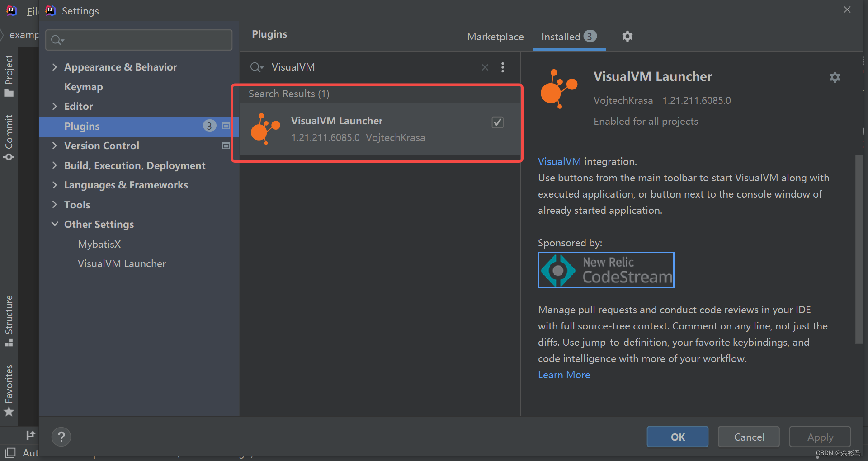
Task: Open the search options magnifier in plugin search
Action: [x=256, y=67]
